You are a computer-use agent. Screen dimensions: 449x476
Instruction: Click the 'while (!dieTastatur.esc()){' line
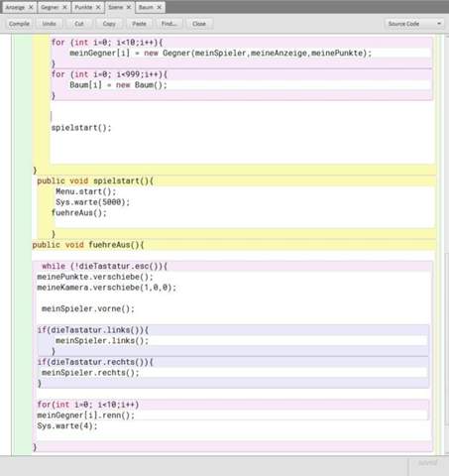pyautogui.click(x=105, y=266)
